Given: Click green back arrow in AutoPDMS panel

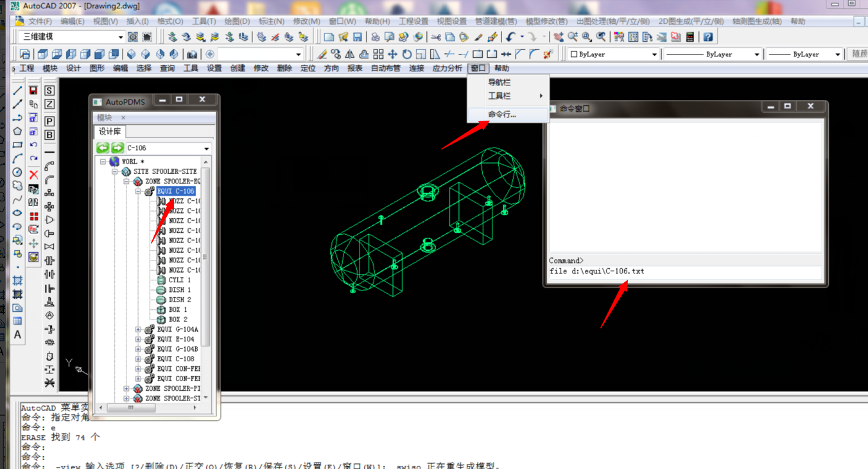Looking at the screenshot, I should coord(102,148).
